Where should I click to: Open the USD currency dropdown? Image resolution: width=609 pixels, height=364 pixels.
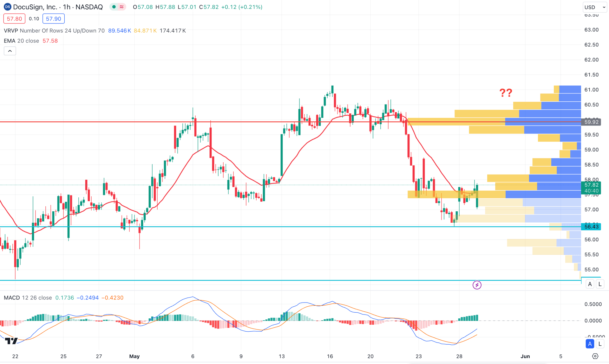(594, 7)
